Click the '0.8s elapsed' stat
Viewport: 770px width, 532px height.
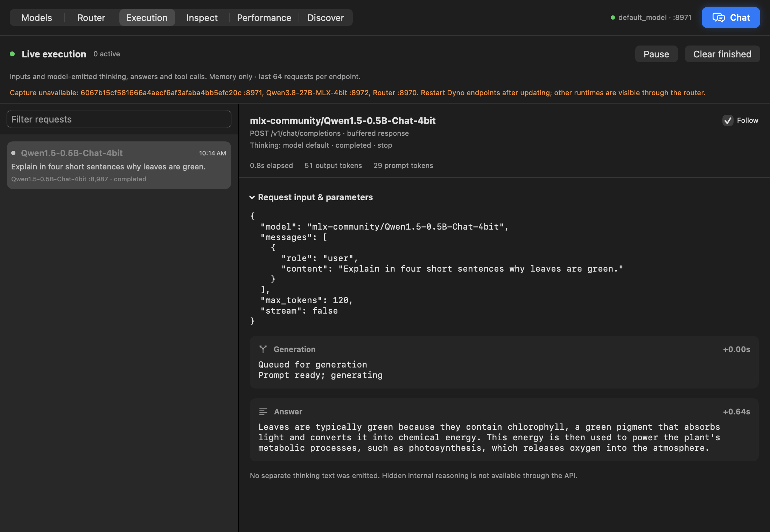click(x=271, y=166)
